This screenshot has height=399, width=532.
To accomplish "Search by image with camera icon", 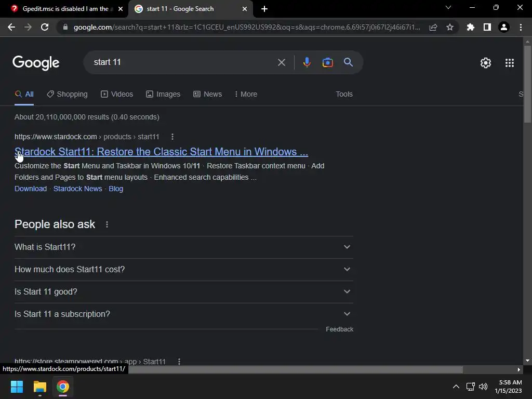I will pyautogui.click(x=328, y=62).
